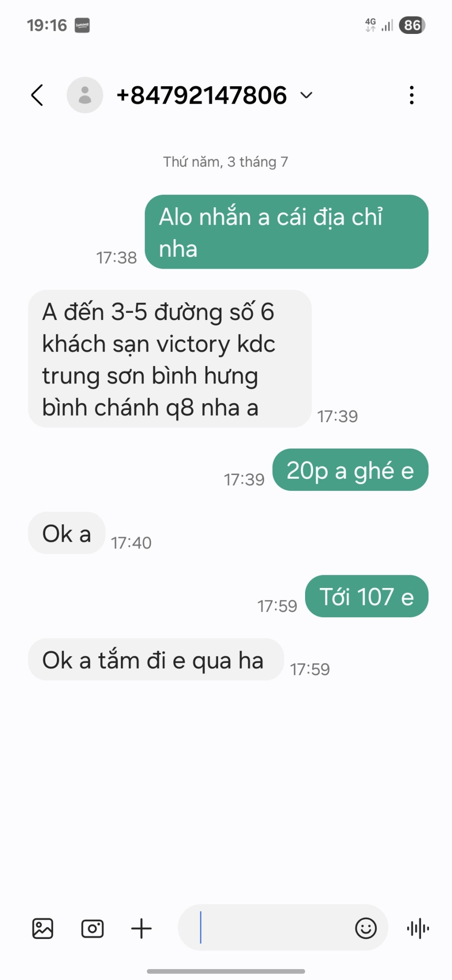Start voice message recording icon
Screen dimensions: 452x980
point(418,929)
